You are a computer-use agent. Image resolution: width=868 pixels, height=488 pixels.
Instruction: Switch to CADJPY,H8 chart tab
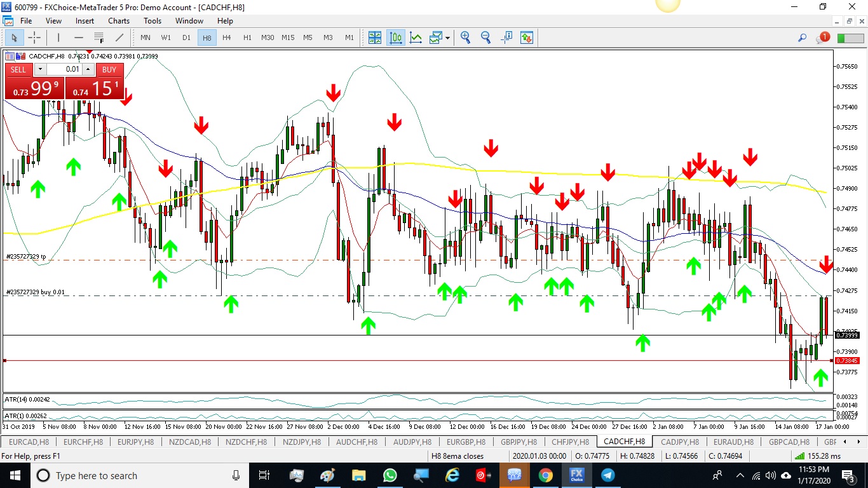pyautogui.click(x=679, y=442)
